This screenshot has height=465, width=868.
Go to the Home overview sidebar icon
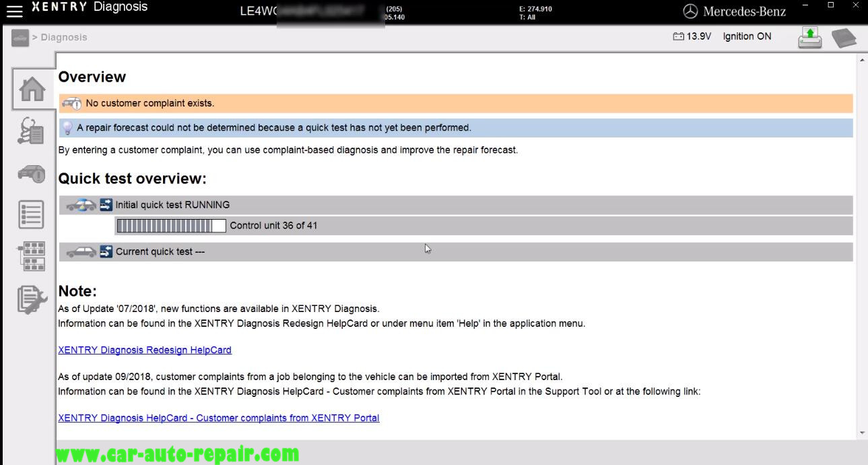click(x=33, y=88)
